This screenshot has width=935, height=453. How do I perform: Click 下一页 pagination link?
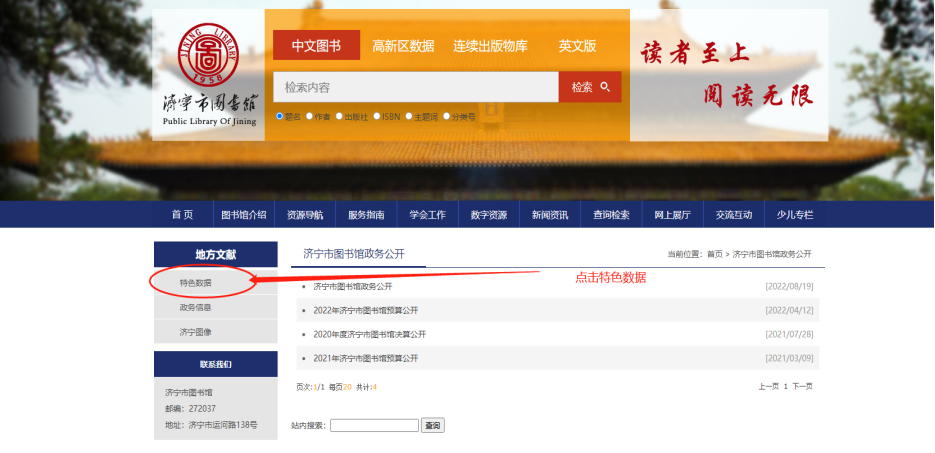click(803, 386)
